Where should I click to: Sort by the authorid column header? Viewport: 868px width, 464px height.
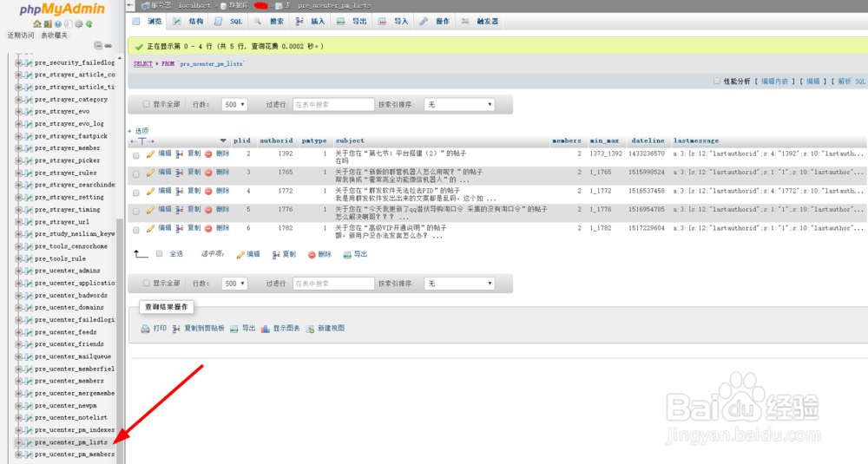(x=276, y=141)
